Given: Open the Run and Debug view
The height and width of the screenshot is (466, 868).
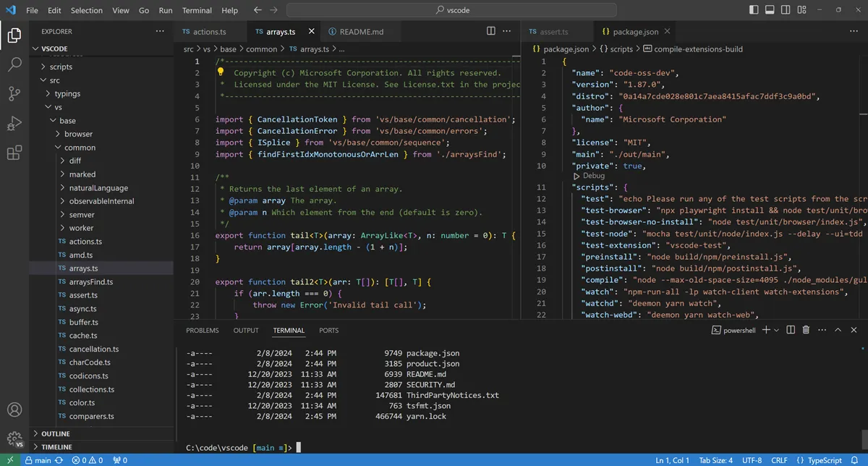Looking at the screenshot, I should point(14,124).
